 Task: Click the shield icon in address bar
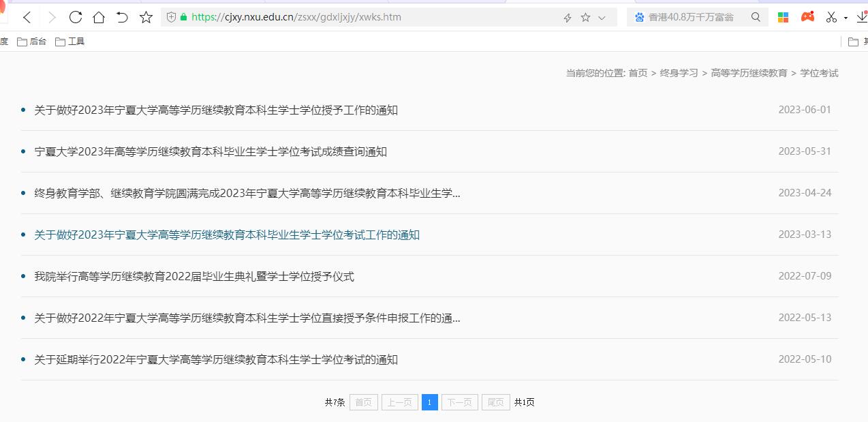point(170,17)
